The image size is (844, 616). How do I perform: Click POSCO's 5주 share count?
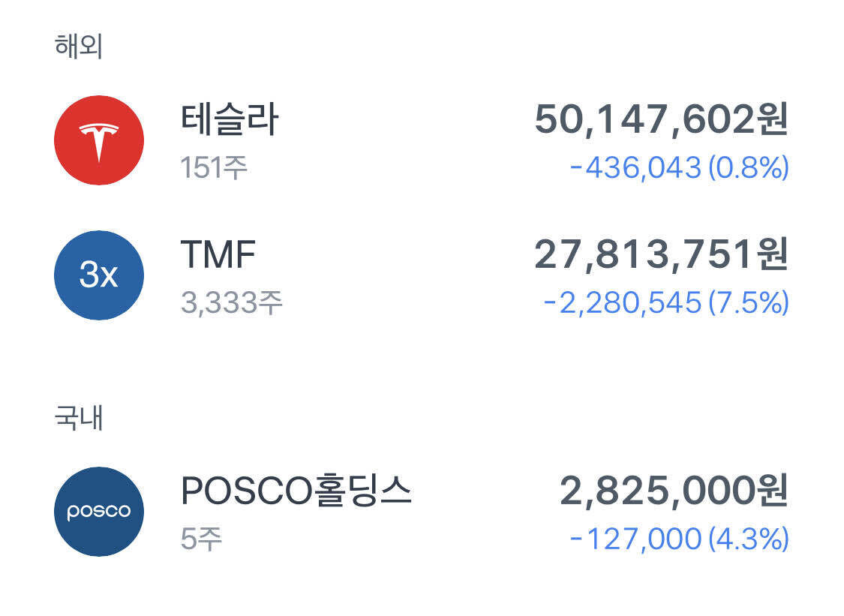click(x=201, y=539)
